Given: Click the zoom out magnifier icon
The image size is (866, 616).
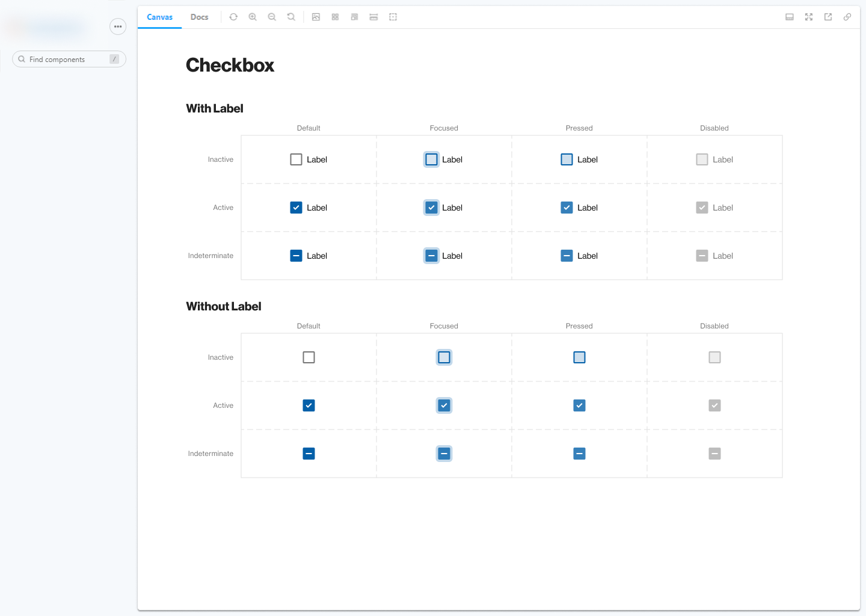Looking at the screenshot, I should click(272, 17).
